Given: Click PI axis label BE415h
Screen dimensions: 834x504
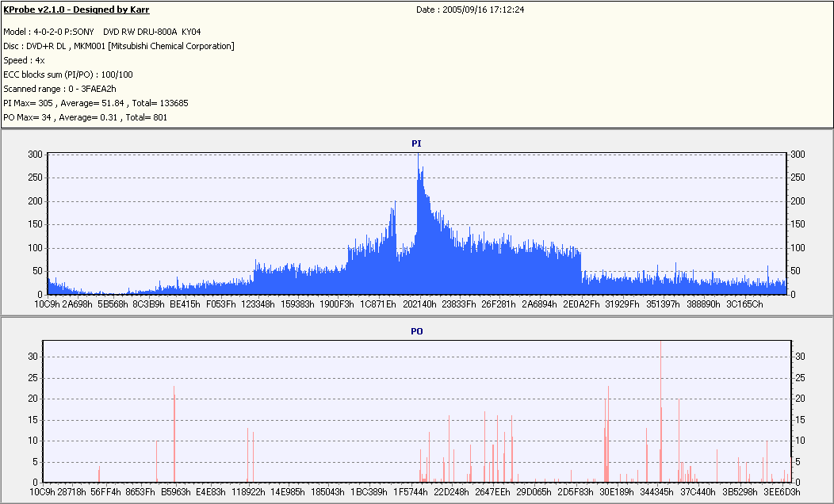Looking at the screenshot, I should click(185, 304).
